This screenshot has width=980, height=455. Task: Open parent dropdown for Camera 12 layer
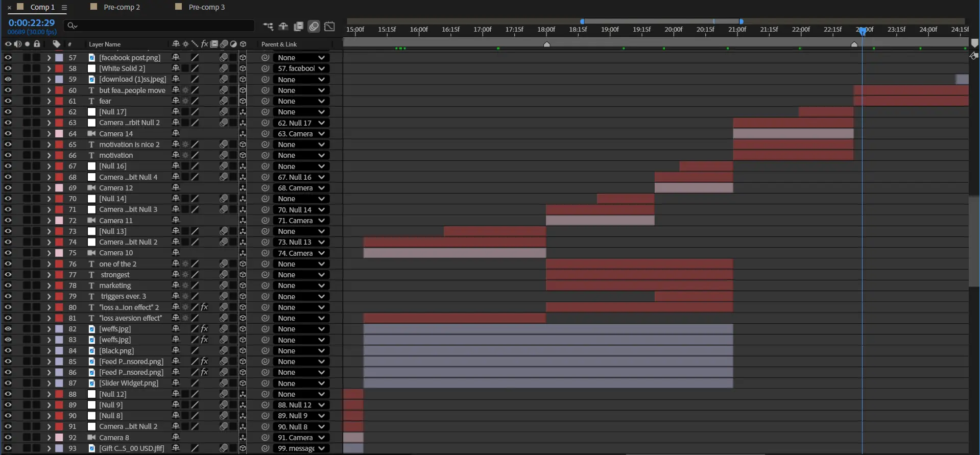[x=301, y=188]
